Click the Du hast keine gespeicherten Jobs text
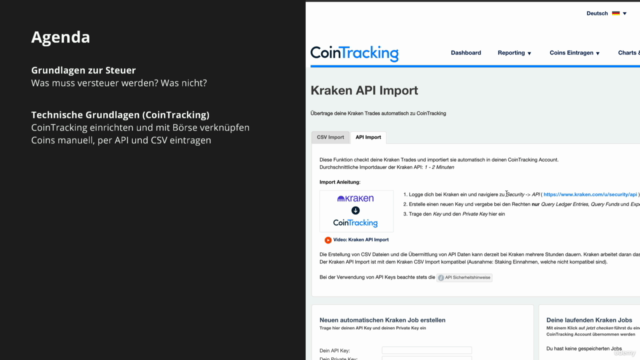Image resolution: width=640 pixels, height=360 pixels. click(584, 349)
